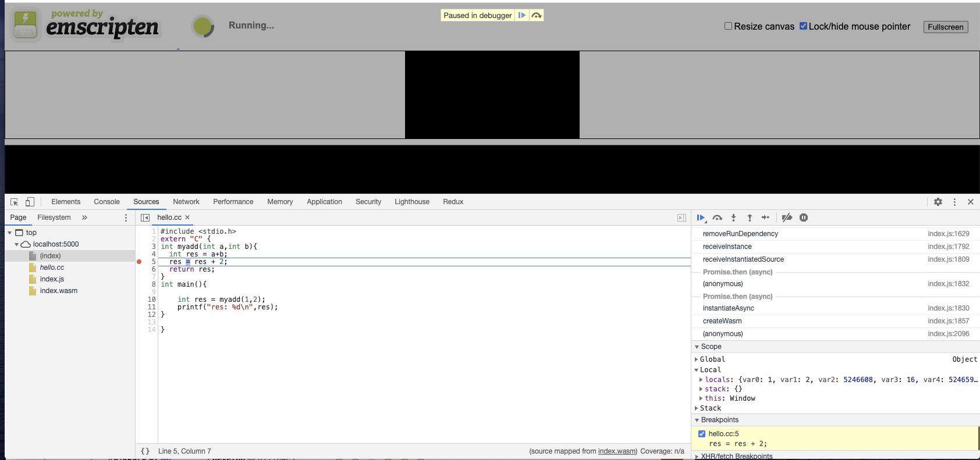The height and width of the screenshot is (460, 980).
Task: Open index.js:1857 link for createWasm
Action: 949,321
